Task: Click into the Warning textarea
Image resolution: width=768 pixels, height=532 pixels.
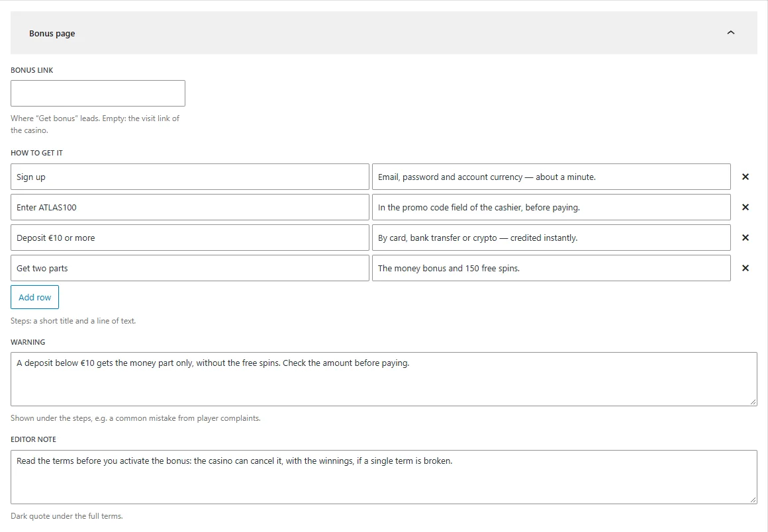Action: (x=384, y=378)
